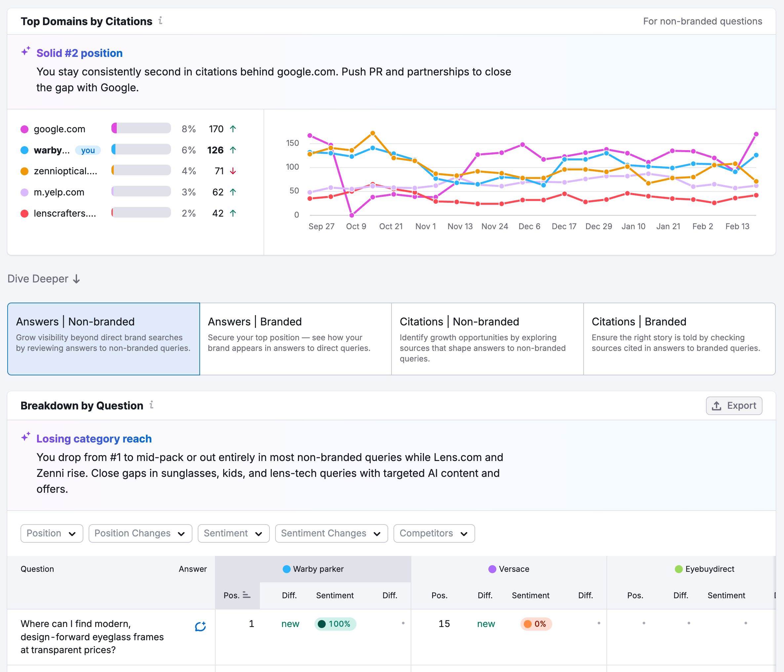
Task: Click the info icon beside Top Domains by Citations
Action: [x=160, y=21]
